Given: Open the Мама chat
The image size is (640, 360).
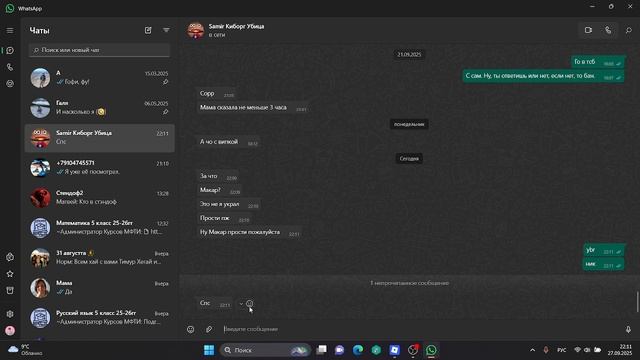Looking at the screenshot, I should (x=100, y=288).
